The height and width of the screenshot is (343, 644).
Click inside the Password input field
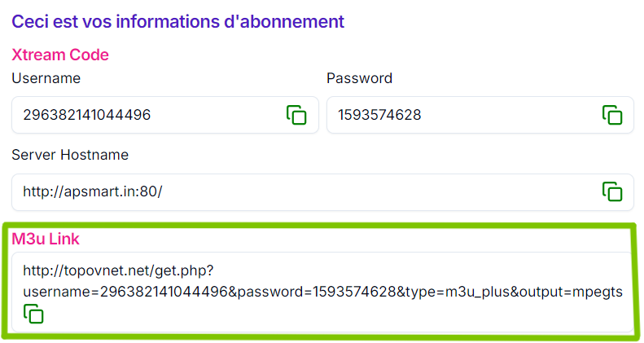505,115
